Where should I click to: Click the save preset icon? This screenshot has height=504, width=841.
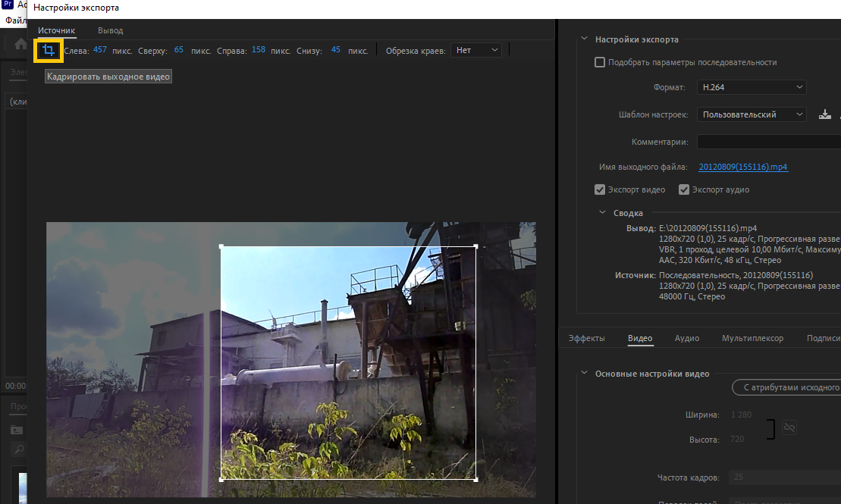[x=825, y=114]
